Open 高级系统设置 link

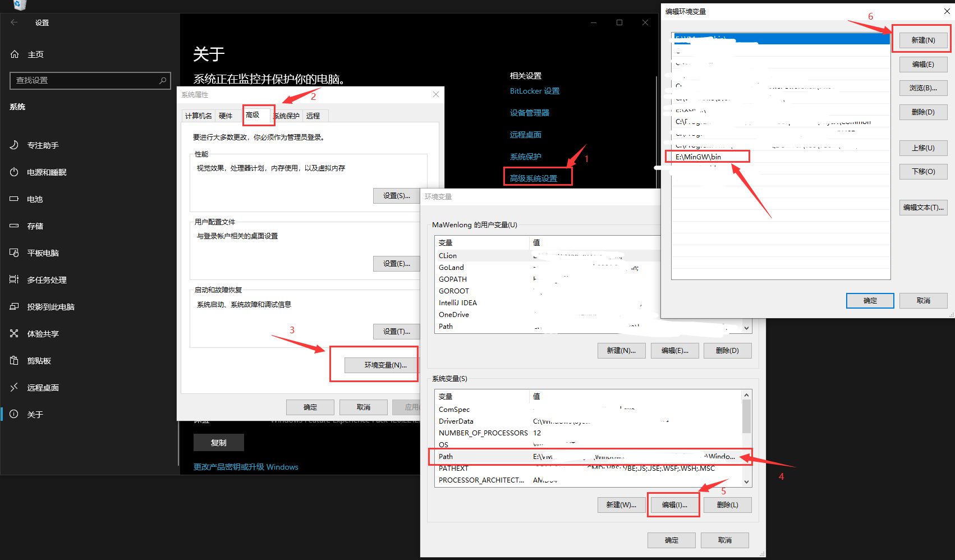point(533,178)
